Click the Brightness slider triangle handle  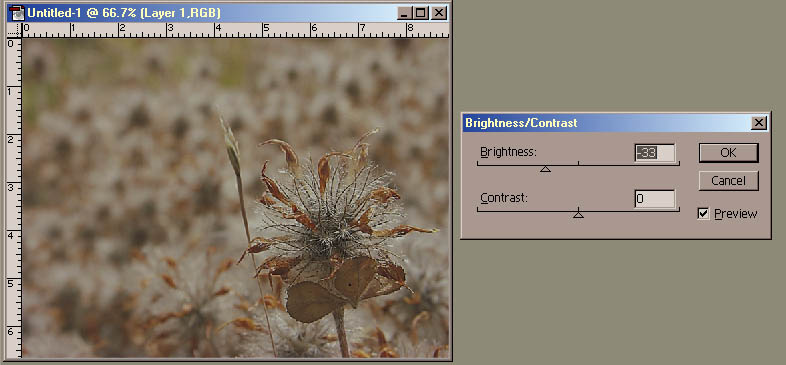[545, 169]
